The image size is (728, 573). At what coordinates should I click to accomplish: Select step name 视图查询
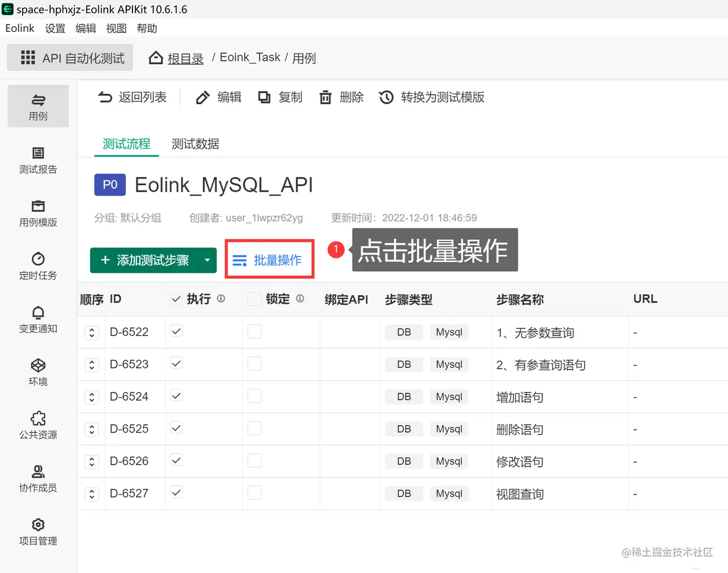(x=520, y=495)
